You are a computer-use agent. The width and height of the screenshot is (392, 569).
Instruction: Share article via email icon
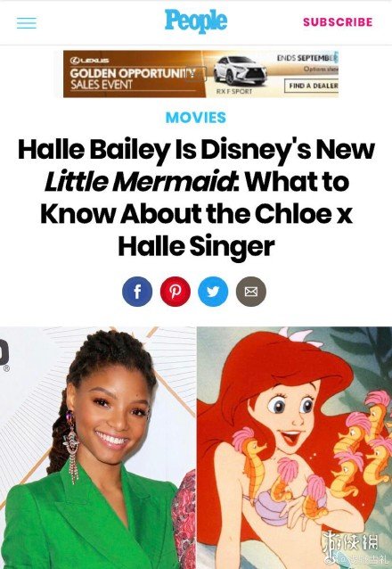[251, 292]
